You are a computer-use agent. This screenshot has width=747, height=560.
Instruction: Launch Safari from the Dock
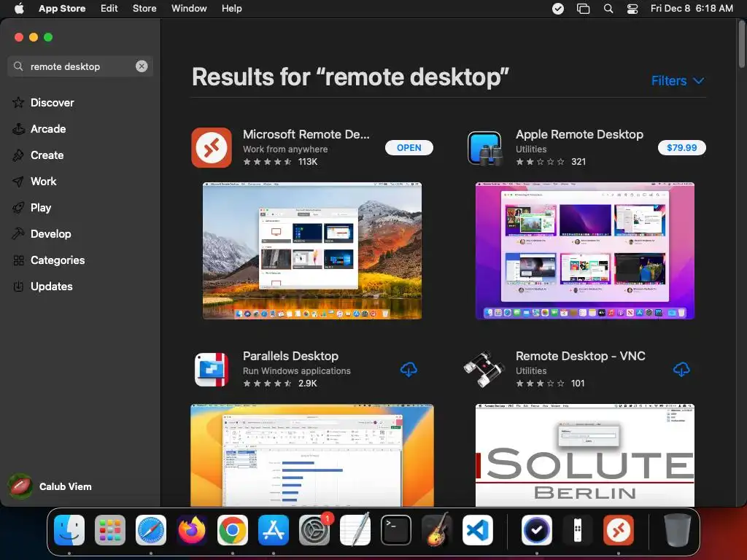click(x=151, y=530)
